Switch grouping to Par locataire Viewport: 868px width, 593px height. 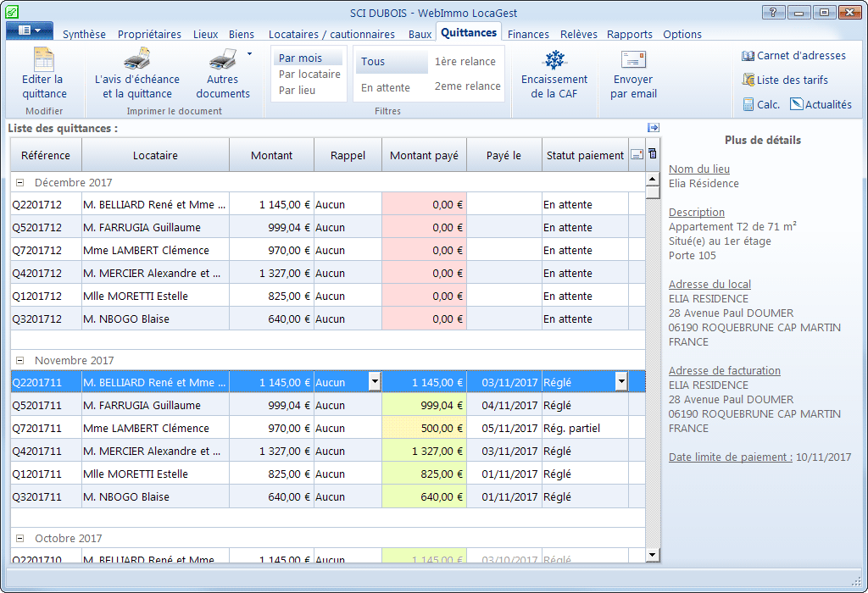309,74
